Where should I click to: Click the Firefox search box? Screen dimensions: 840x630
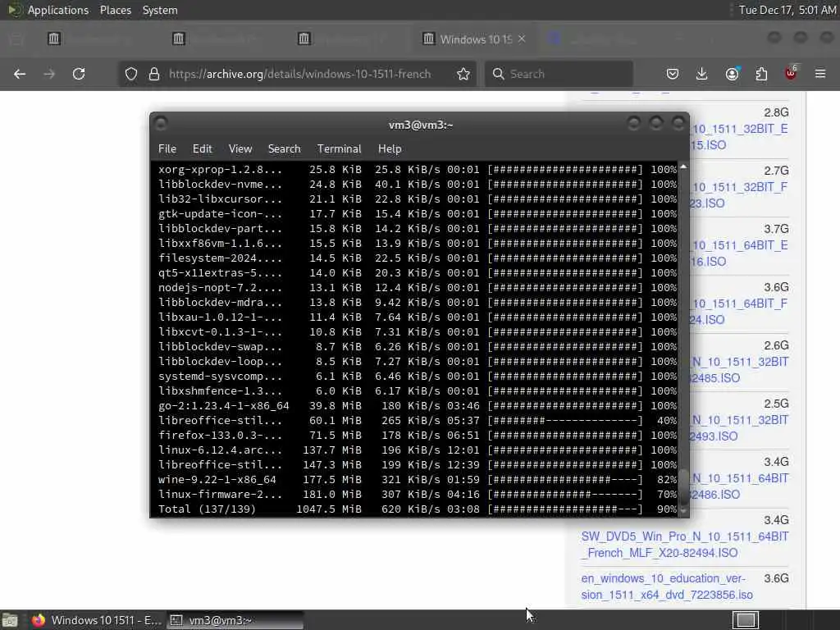[x=559, y=74]
